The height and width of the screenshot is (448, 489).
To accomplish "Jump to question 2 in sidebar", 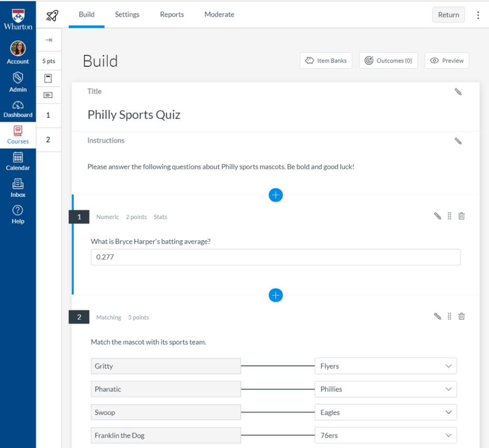I will [x=48, y=139].
